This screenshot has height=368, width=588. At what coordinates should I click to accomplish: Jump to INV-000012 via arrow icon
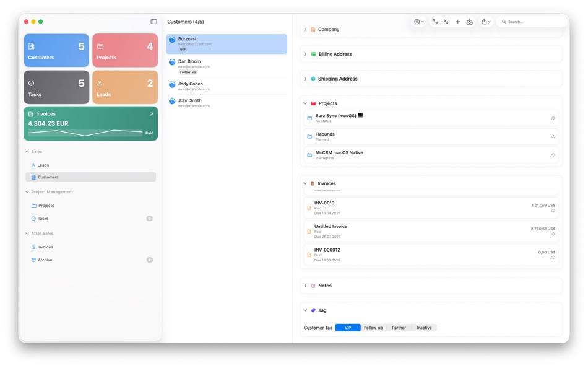pos(553,258)
